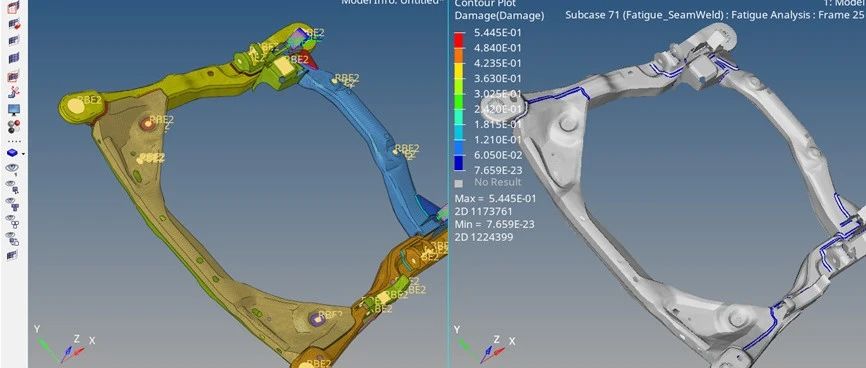Image resolution: width=866 pixels, height=368 pixels.
Task: Click the dotted toolbar separator handle
Action: pos(14,141)
